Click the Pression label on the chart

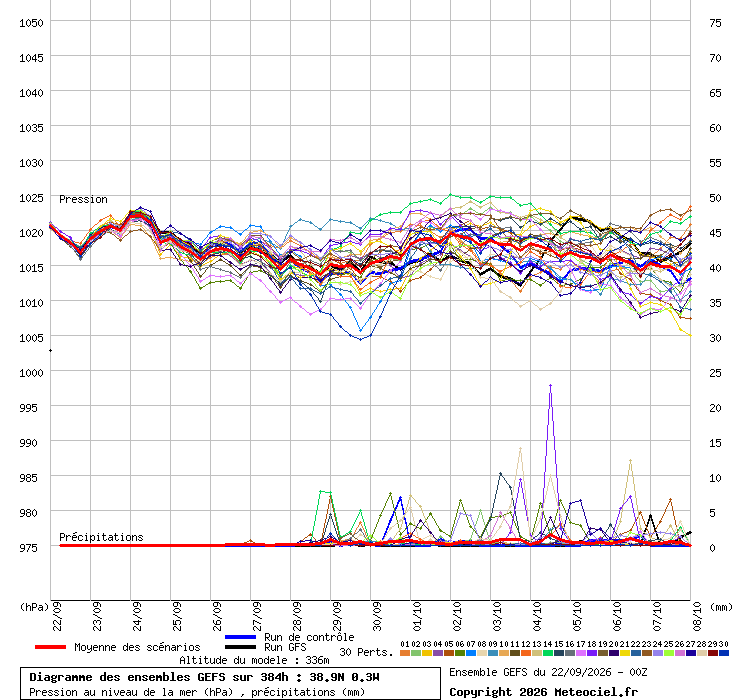coord(83,199)
